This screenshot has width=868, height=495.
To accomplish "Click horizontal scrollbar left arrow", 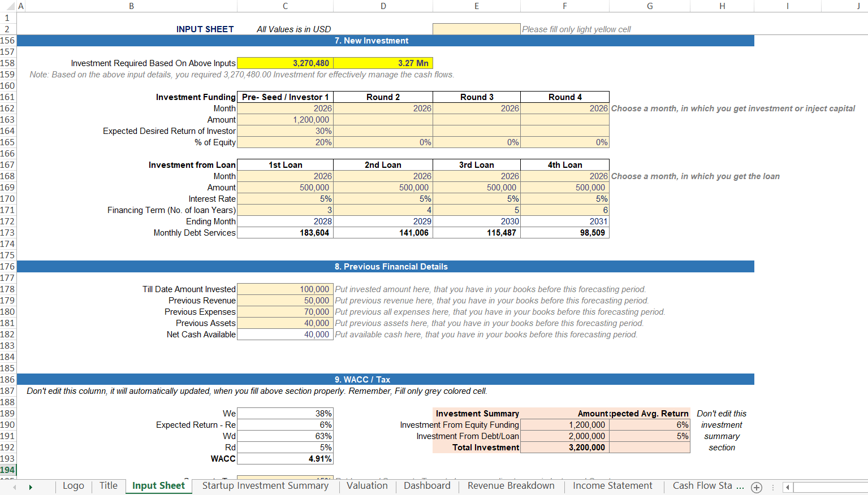I will (x=788, y=487).
